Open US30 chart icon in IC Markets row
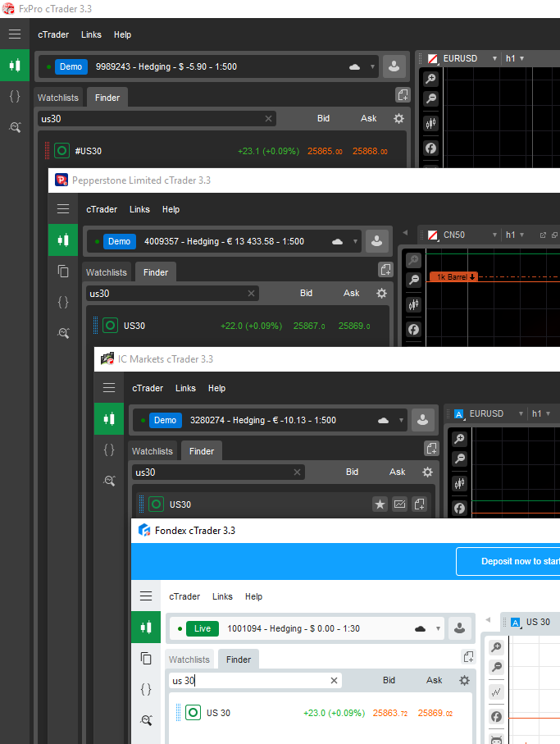Image resolution: width=560 pixels, height=744 pixels. [400, 504]
